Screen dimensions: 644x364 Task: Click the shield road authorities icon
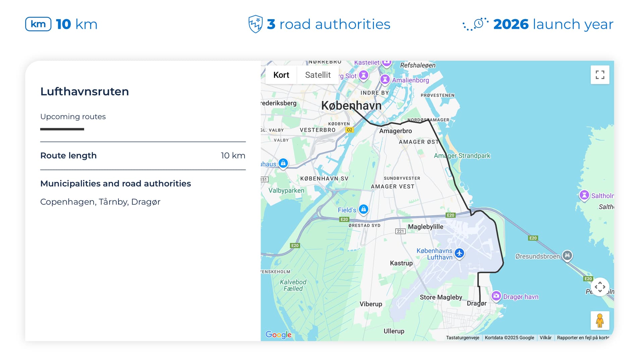coord(255,24)
